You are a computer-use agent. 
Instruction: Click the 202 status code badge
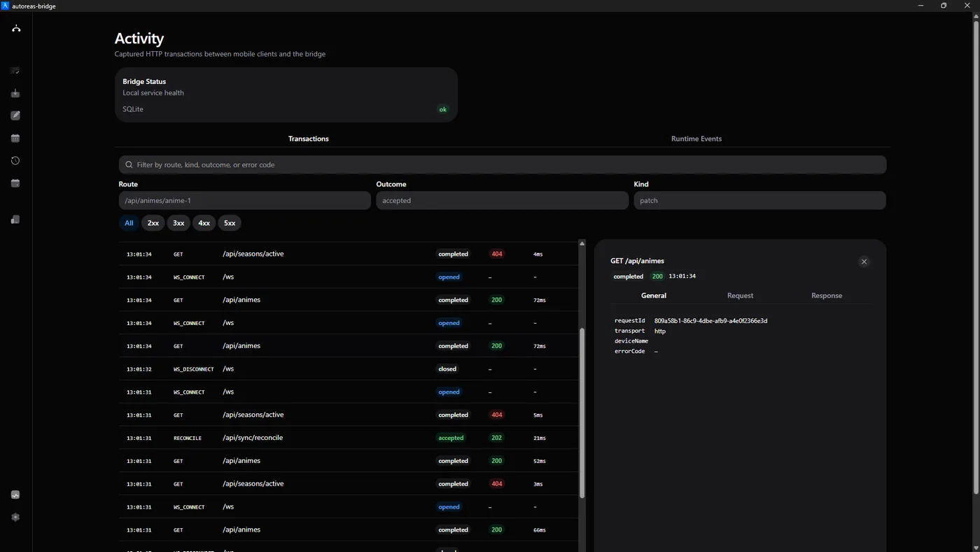496,438
